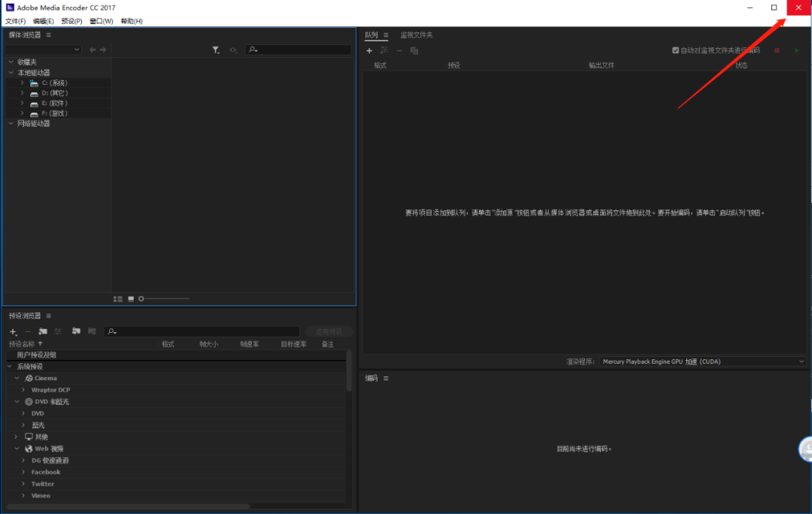This screenshot has height=514, width=812.
Task: Click the media browser search field
Action: pyautogui.click(x=298, y=50)
